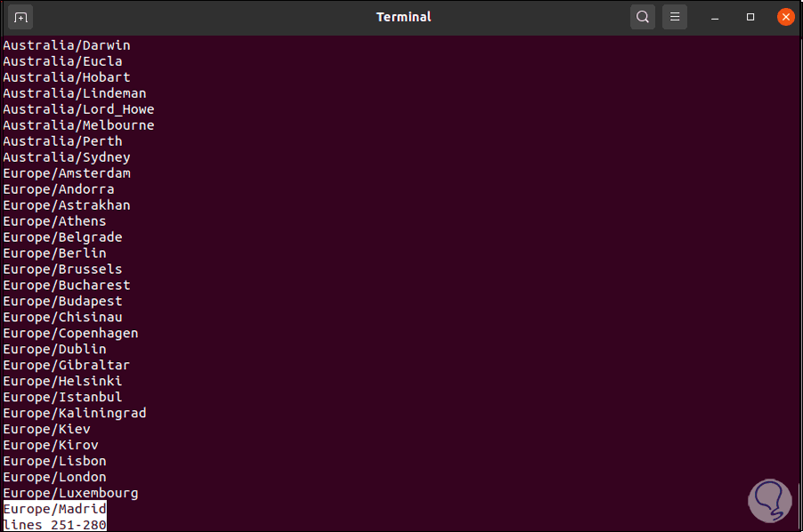Click the Terminal title bar text
Image resolution: width=803 pixels, height=532 pixels.
pyautogui.click(x=403, y=17)
